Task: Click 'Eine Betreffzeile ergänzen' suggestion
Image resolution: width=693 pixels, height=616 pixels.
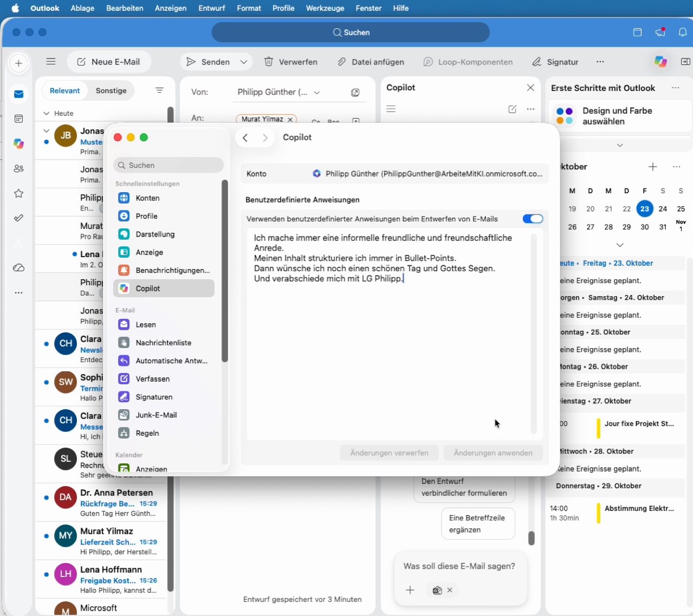Action: [478, 523]
